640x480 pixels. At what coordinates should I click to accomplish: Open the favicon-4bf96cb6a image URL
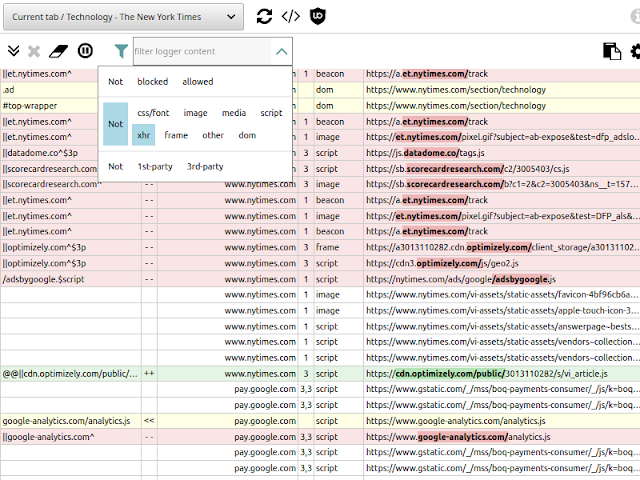pyautogui.click(x=502, y=295)
